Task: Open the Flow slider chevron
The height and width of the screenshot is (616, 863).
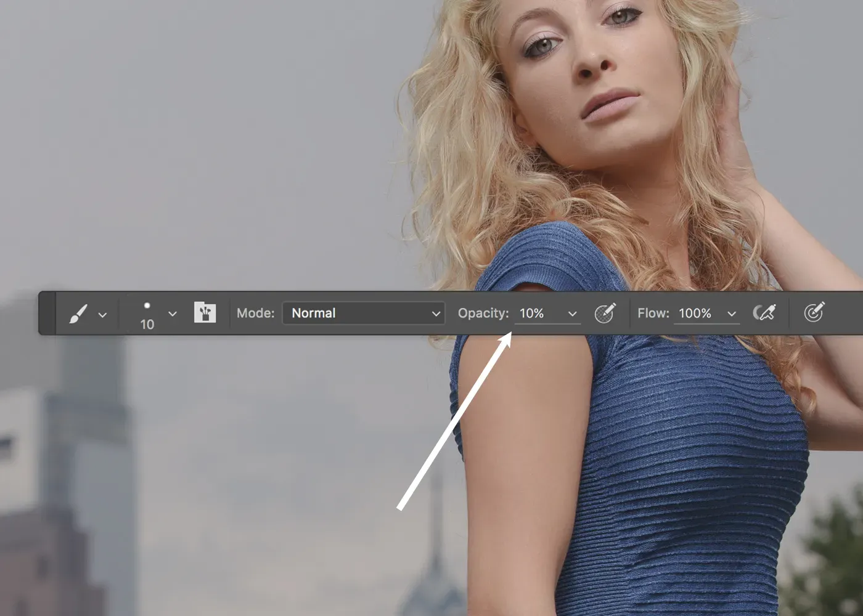Action: coord(732,314)
